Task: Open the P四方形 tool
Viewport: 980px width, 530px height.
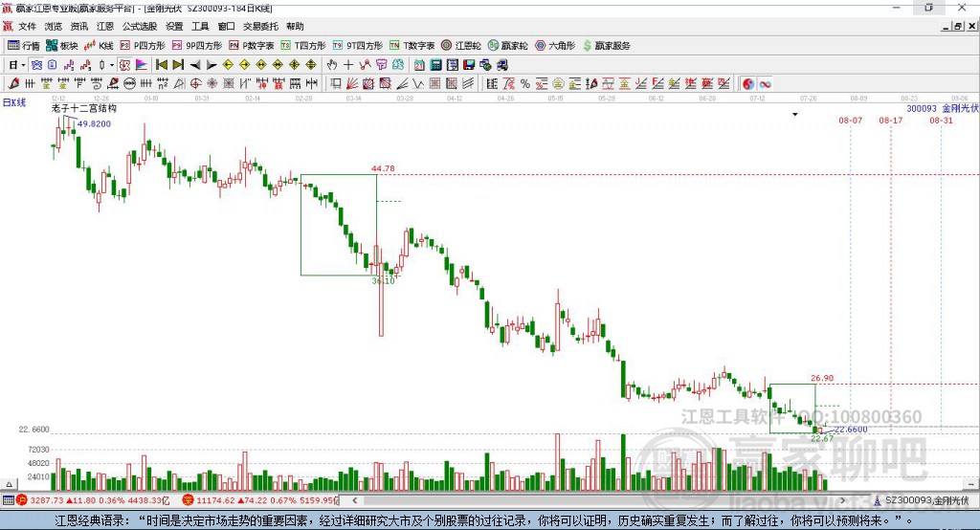Action: tap(143, 46)
